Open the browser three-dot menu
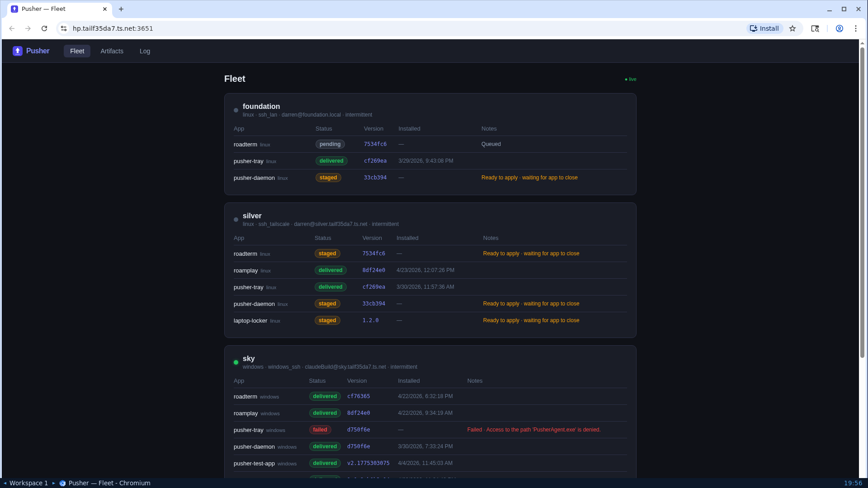The image size is (868, 488). pyautogui.click(x=856, y=28)
